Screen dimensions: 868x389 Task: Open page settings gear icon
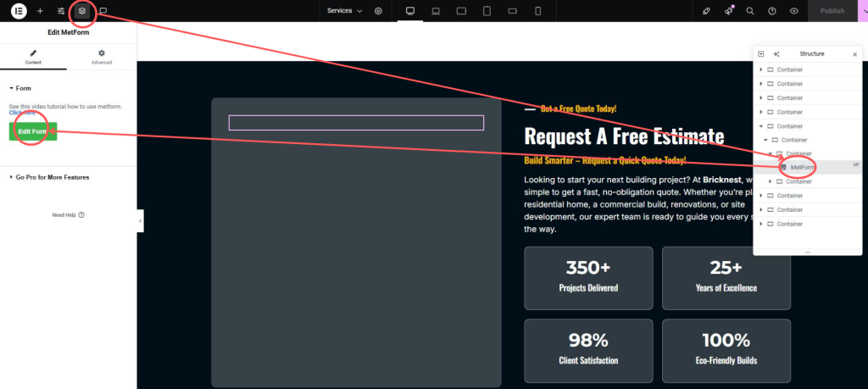[378, 11]
